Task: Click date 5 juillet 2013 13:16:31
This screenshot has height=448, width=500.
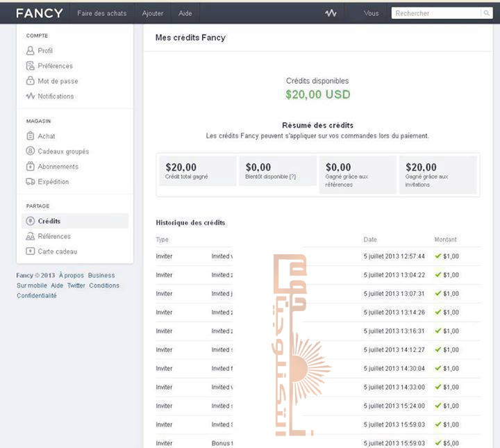Action: [394, 331]
